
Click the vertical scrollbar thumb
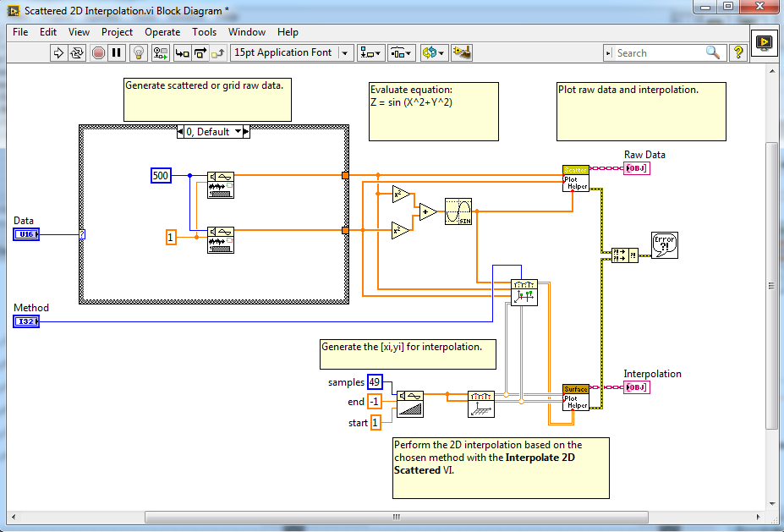point(771,285)
